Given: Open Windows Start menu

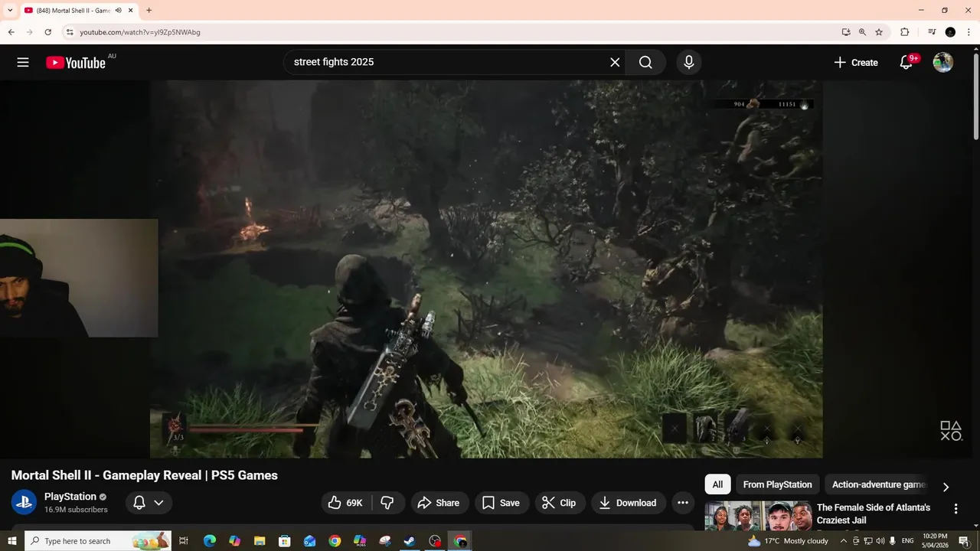Looking at the screenshot, I should click(x=11, y=541).
